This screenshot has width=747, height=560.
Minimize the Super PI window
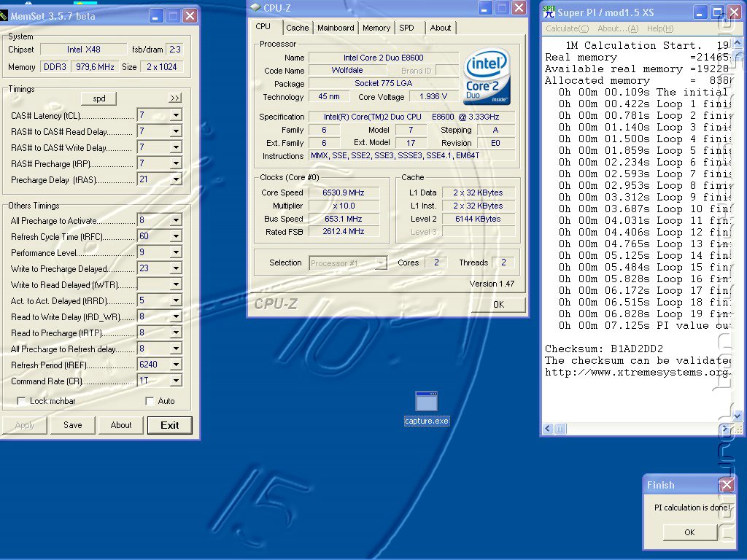pyautogui.click(x=700, y=12)
